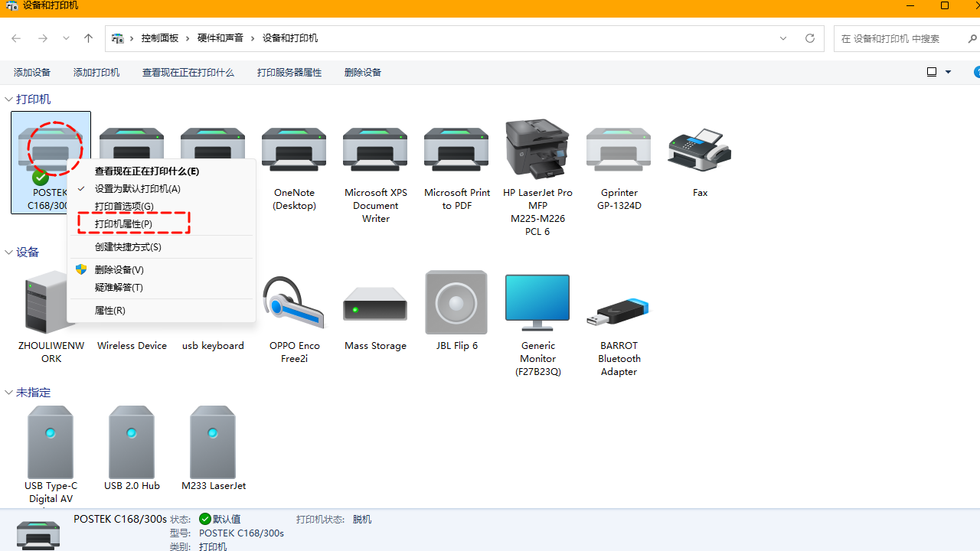
Task: Select the JBL Flip 6 speaker
Action: click(x=456, y=311)
